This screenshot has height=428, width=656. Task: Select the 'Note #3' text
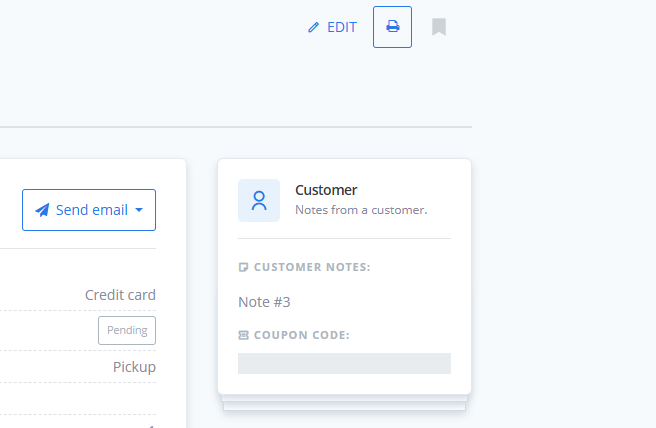tap(264, 302)
